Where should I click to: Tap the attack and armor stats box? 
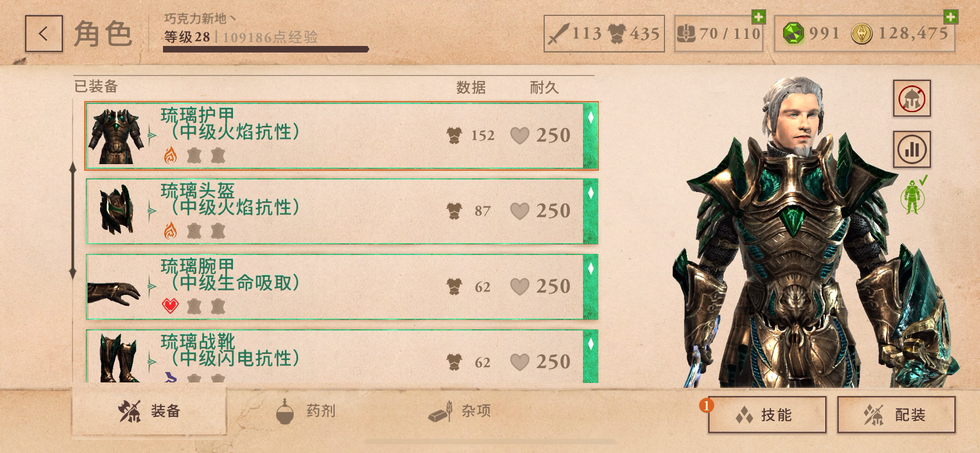[604, 34]
